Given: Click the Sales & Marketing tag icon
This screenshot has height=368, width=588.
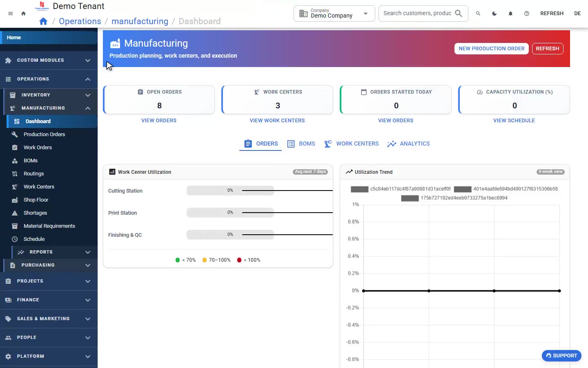Looking at the screenshot, I should [8, 319].
